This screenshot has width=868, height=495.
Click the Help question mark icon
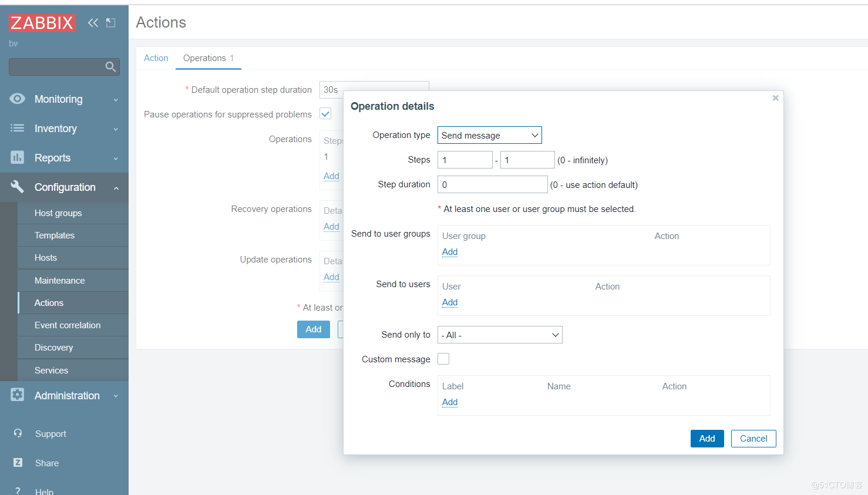pos(18,491)
